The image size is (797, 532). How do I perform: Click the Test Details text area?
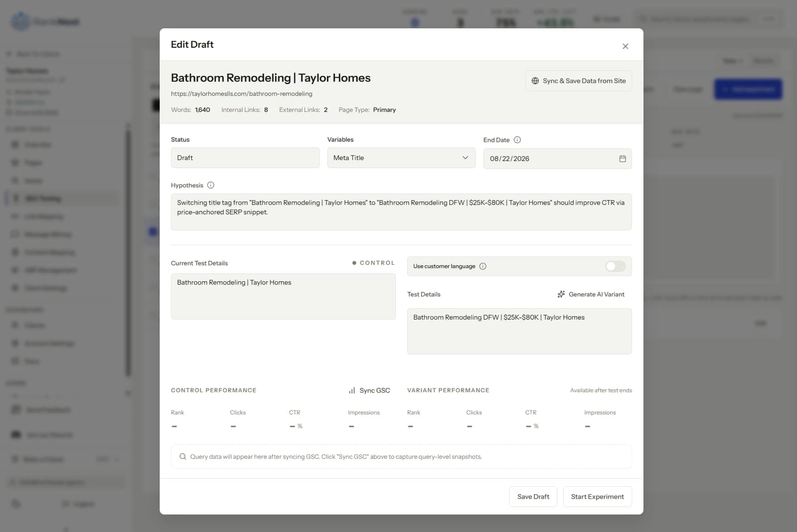click(x=519, y=331)
